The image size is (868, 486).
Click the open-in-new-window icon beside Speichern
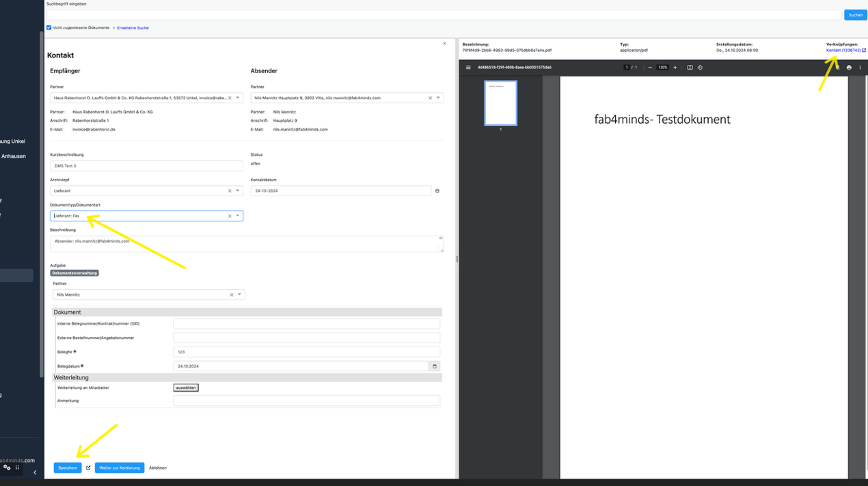pyautogui.click(x=88, y=468)
